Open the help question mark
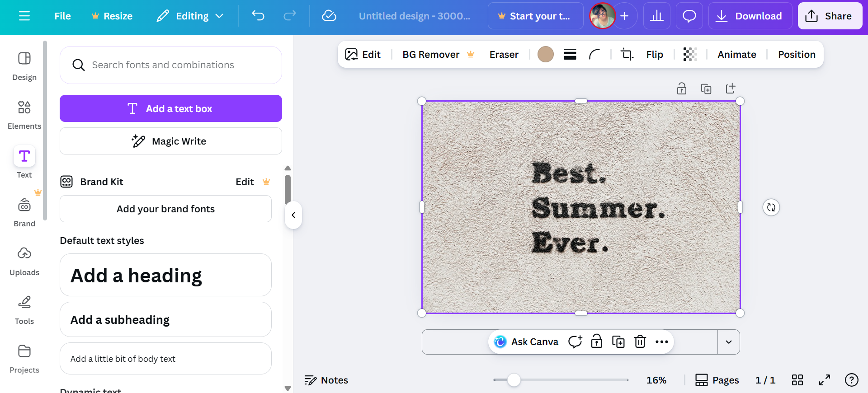The width and height of the screenshot is (868, 393). pos(852,380)
